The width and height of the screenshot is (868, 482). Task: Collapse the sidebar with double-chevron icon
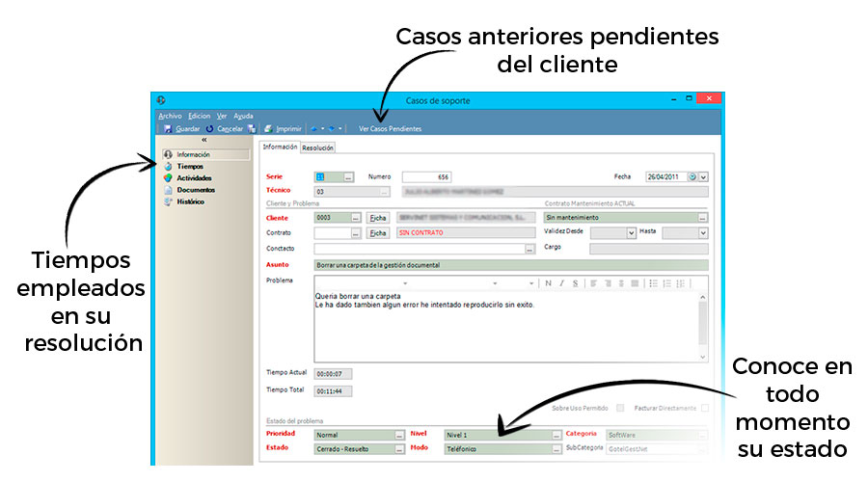(x=203, y=141)
